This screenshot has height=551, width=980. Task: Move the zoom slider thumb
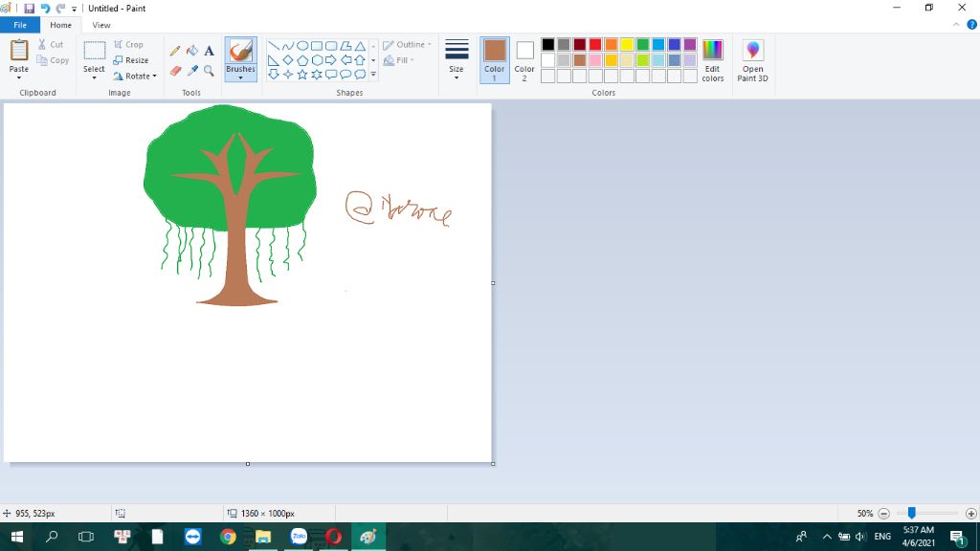click(x=912, y=513)
